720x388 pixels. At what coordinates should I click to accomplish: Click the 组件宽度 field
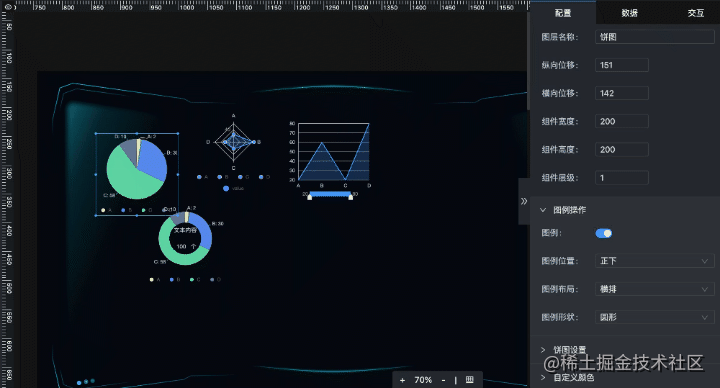(622, 121)
